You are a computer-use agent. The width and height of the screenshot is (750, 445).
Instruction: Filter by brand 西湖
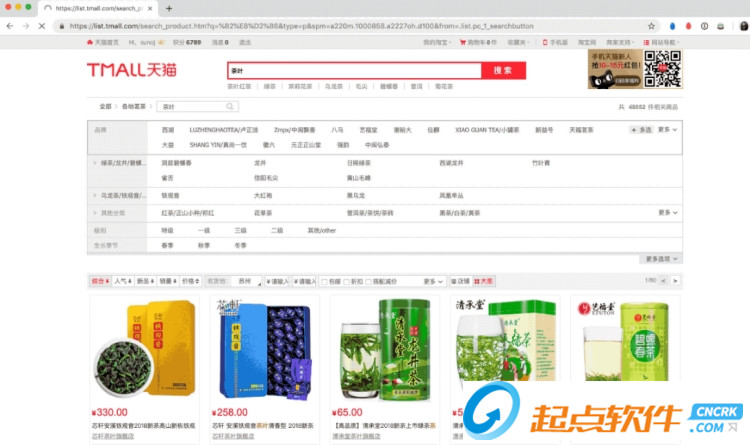[168, 130]
